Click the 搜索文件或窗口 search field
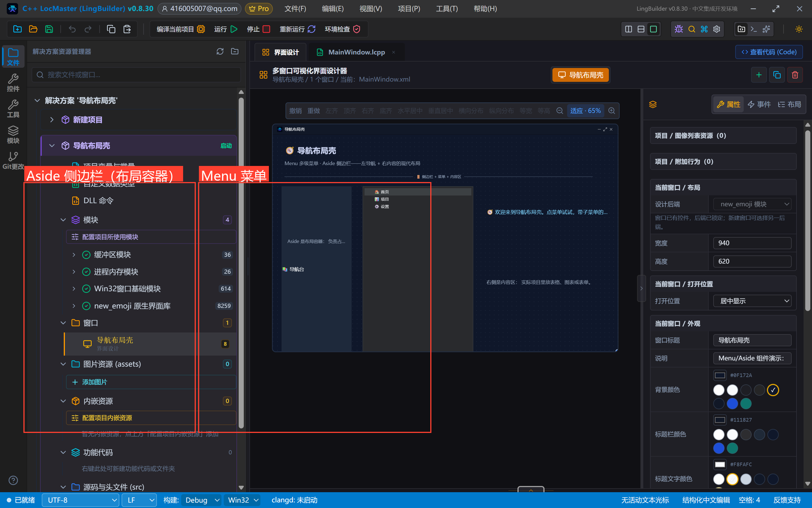The height and width of the screenshot is (508, 812). [x=136, y=75]
